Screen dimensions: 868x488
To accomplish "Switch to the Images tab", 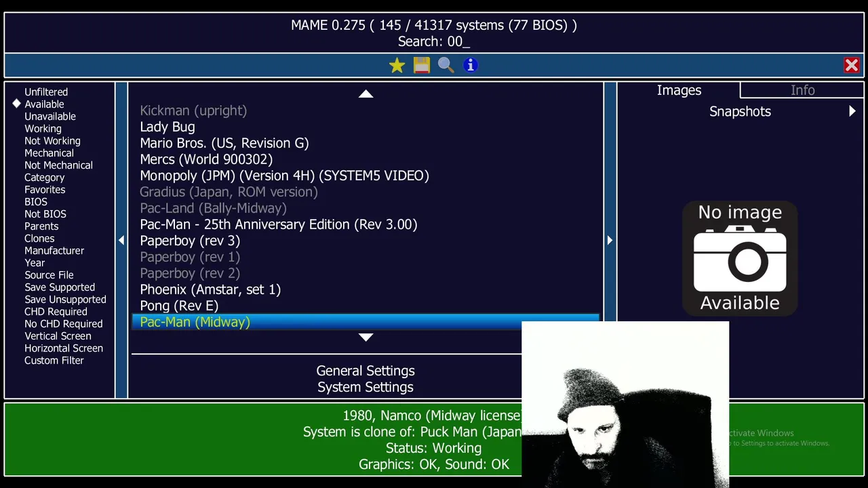I will click(x=679, y=90).
